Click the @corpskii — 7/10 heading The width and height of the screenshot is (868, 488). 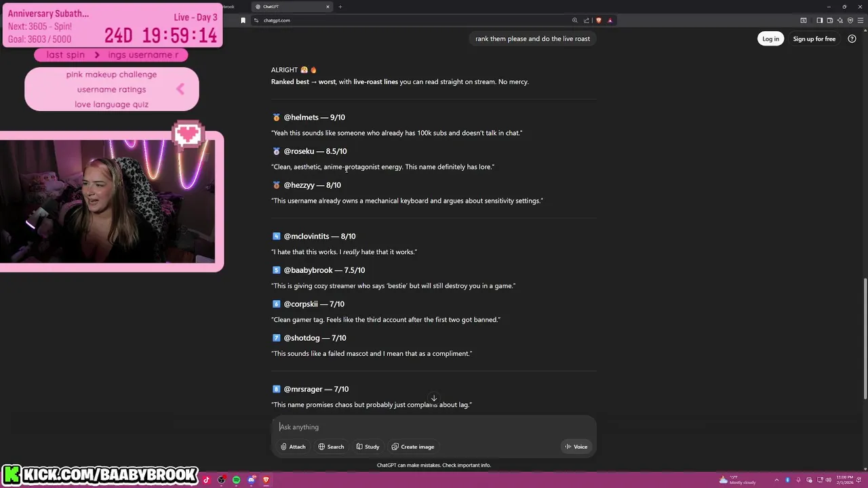point(314,304)
